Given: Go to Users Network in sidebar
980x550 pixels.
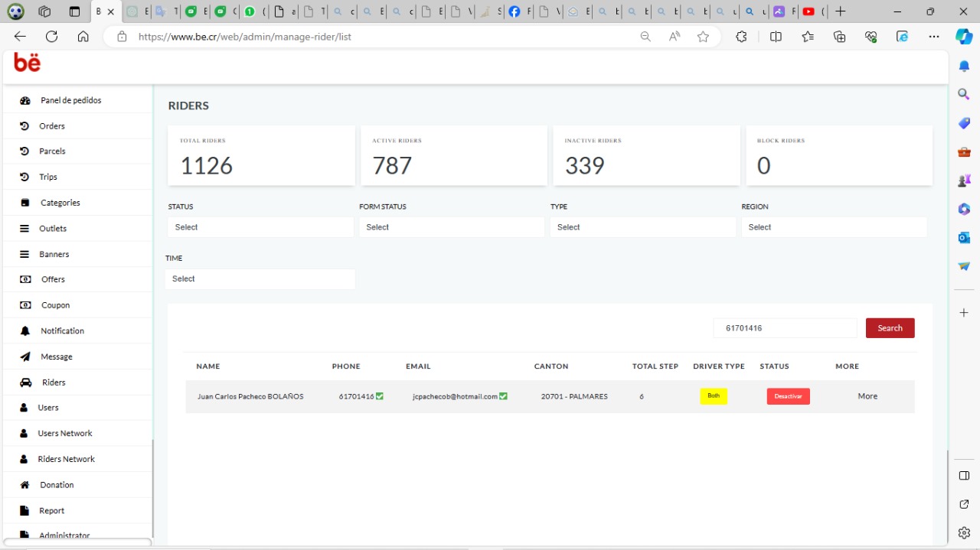Looking at the screenshot, I should tap(65, 434).
